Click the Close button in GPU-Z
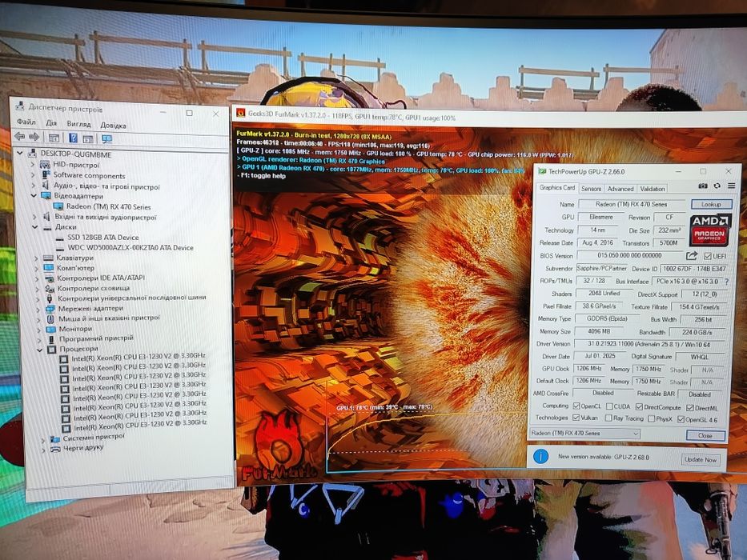 pos(705,436)
